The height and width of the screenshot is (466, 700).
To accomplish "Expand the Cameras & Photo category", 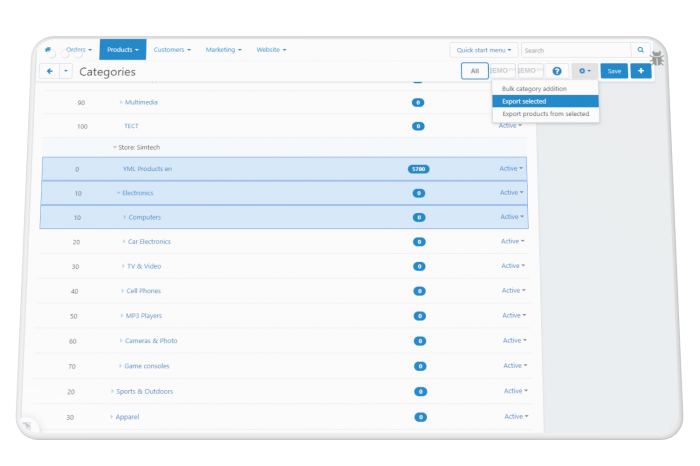I will 121,341.
